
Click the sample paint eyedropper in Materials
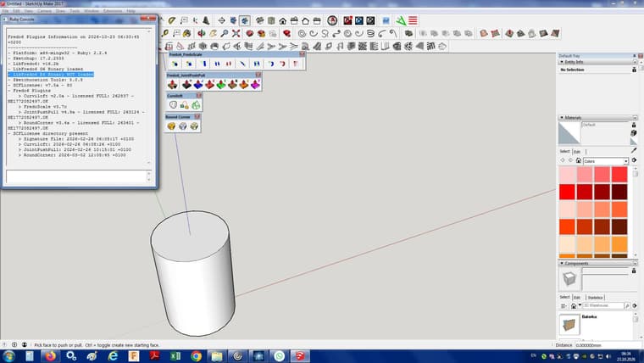(634, 151)
